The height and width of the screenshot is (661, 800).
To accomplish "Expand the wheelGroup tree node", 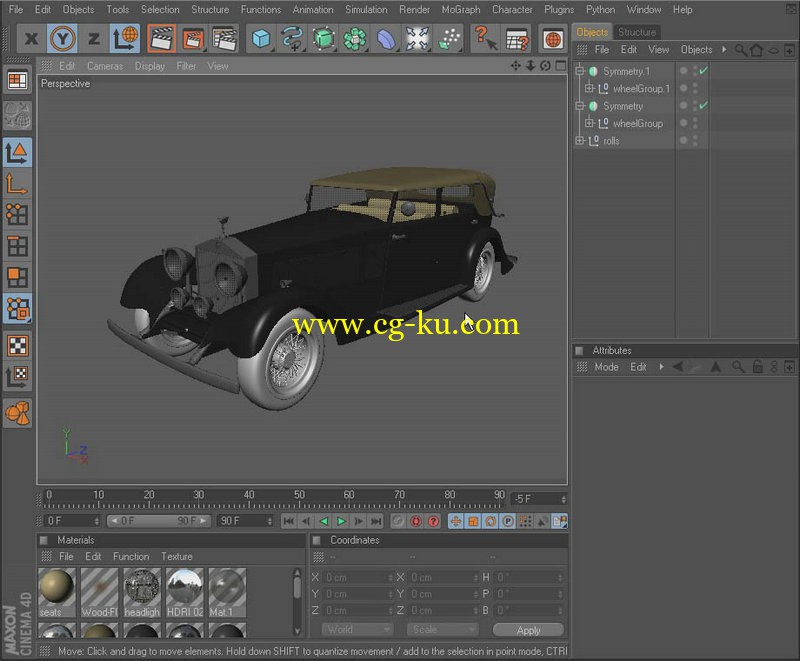I will pos(589,123).
